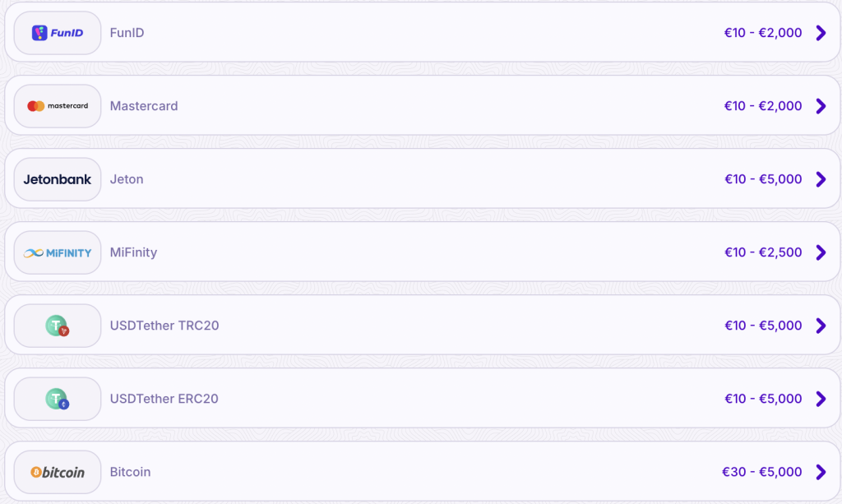842x504 pixels.
Task: Click the bitcoin logo badge
Action: 58,472
